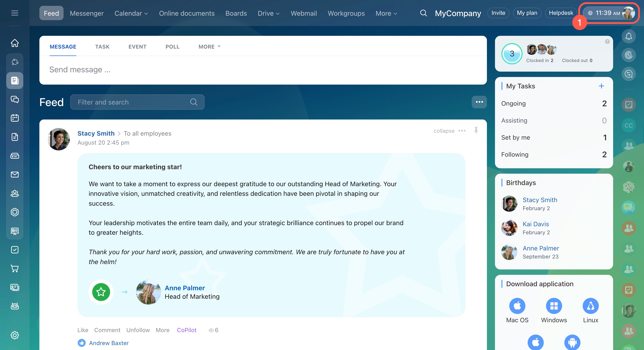This screenshot has width=644, height=350.
Task: Download the Windows application
Action: (554, 306)
